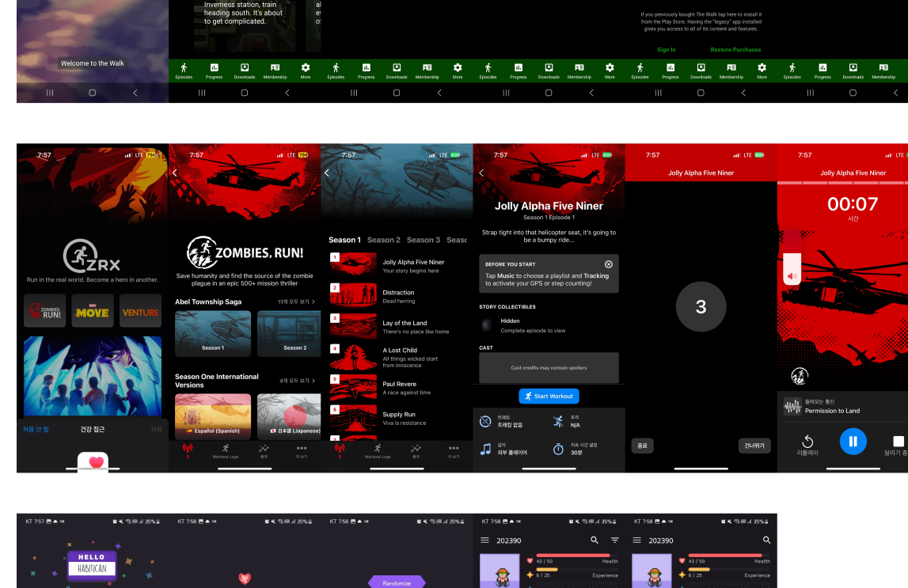Open the Workout Logs tab on the saga screen
The width and height of the screenshot is (908, 588).
coord(226,451)
